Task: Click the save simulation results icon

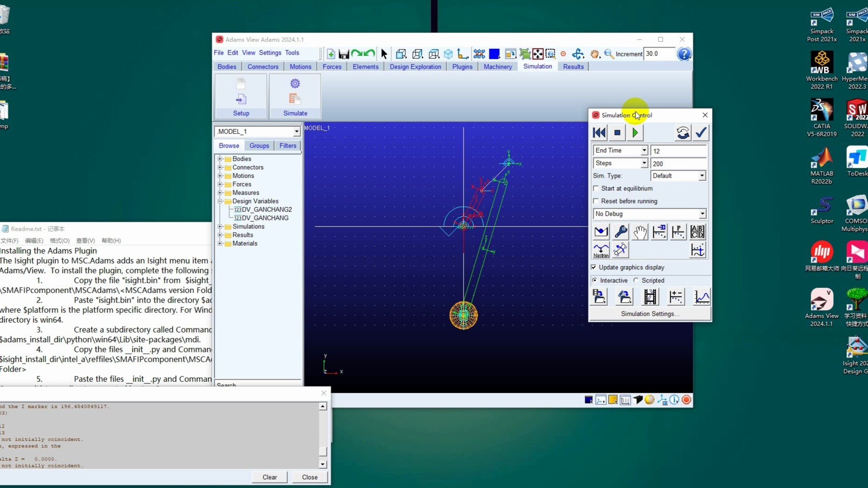Action: point(599,297)
